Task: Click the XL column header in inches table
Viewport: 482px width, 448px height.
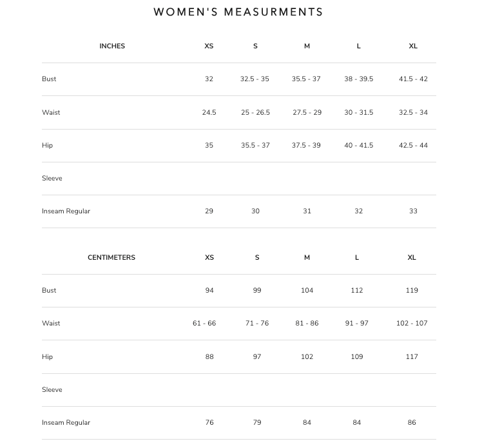Action: pos(413,46)
